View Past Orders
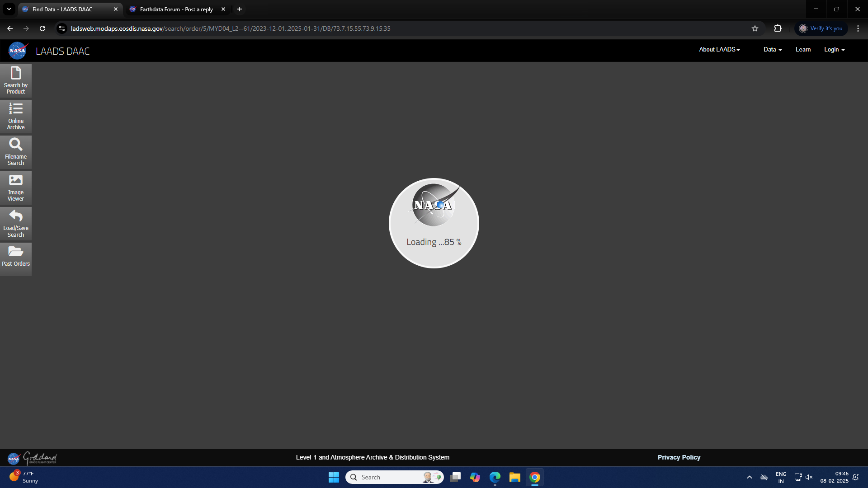868x488 pixels. [x=16, y=258]
